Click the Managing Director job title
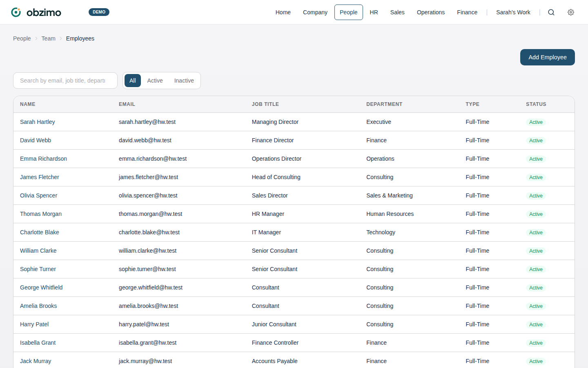588x368 pixels. pyautogui.click(x=275, y=122)
